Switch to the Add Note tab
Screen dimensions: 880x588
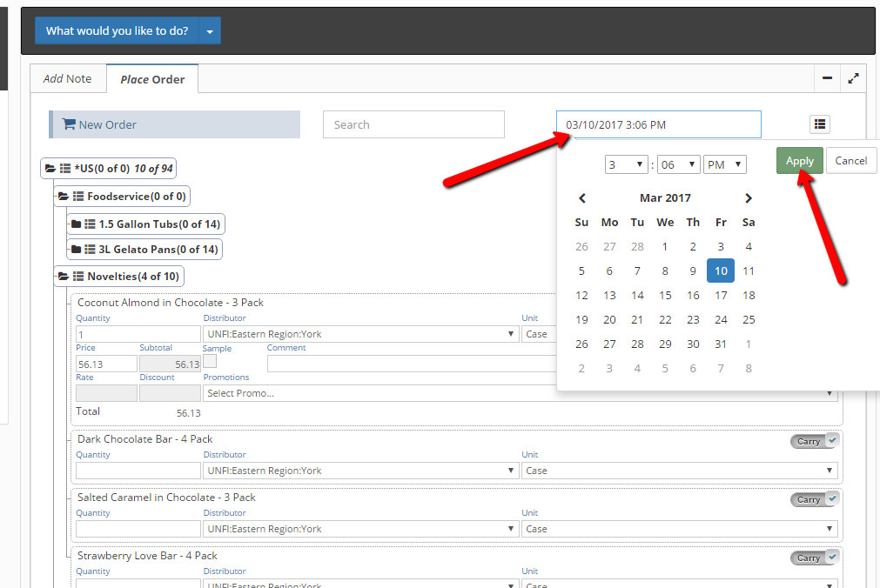pos(68,79)
